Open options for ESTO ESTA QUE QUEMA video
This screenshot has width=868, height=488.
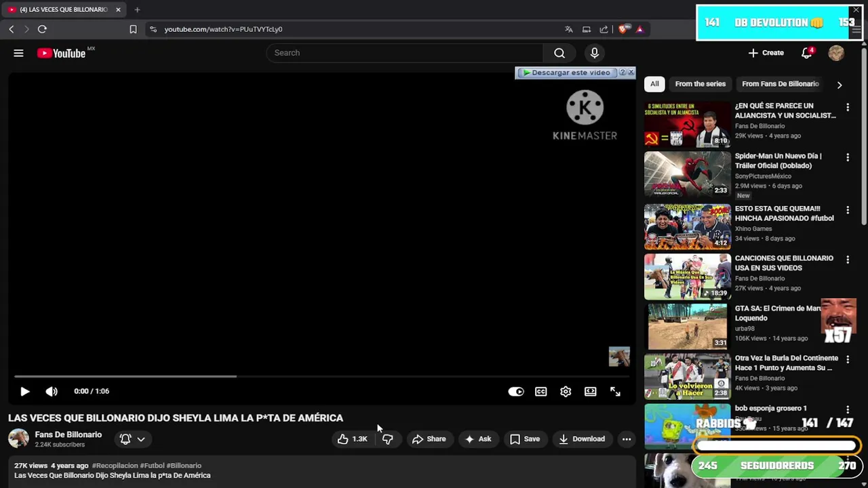click(848, 210)
